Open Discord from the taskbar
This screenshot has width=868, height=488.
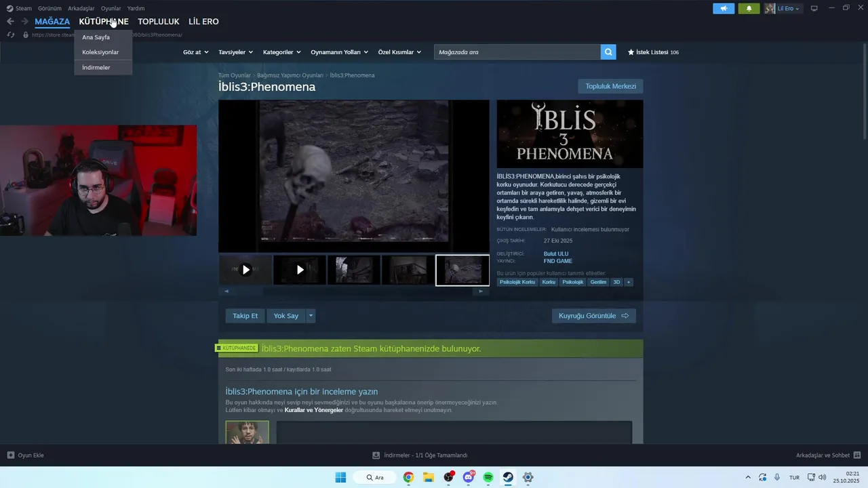pyautogui.click(x=469, y=477)
